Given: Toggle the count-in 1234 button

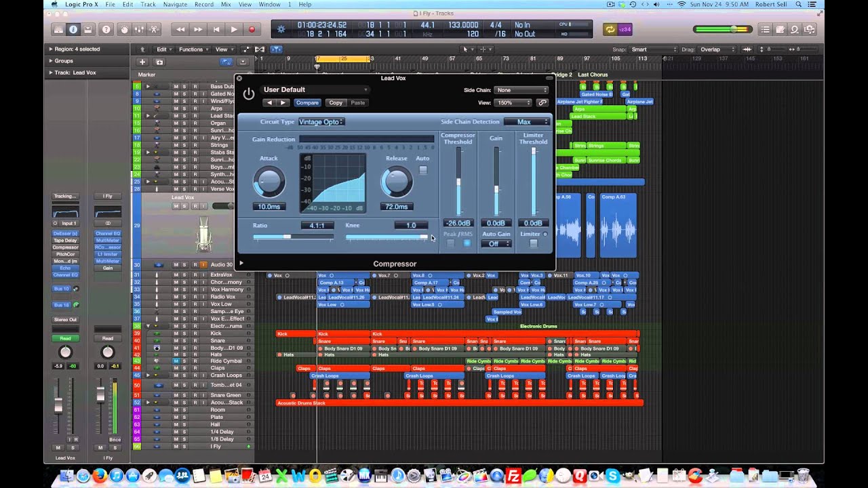Looking at the screenshot, I should click(x=625, y=29).
